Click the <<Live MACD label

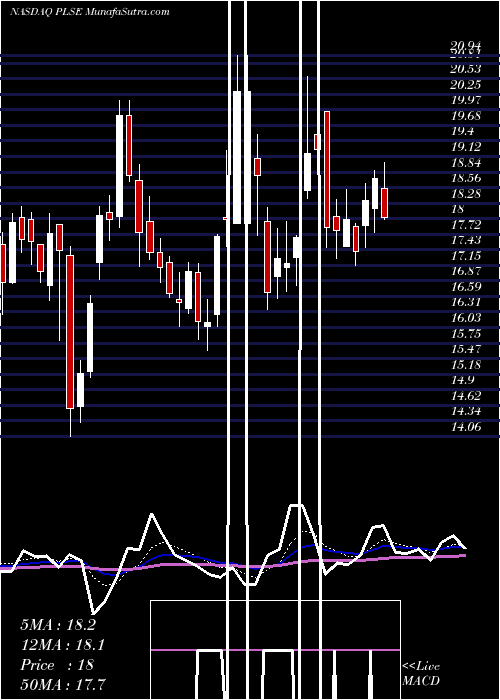point(421,673)
